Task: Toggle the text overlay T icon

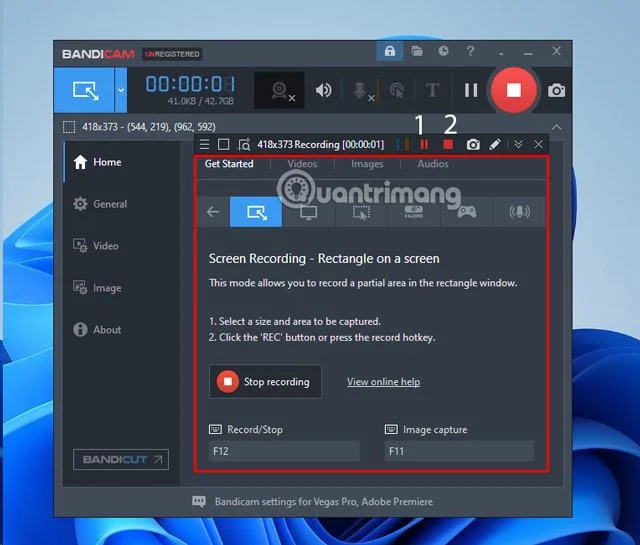Action: pos(432,90)
